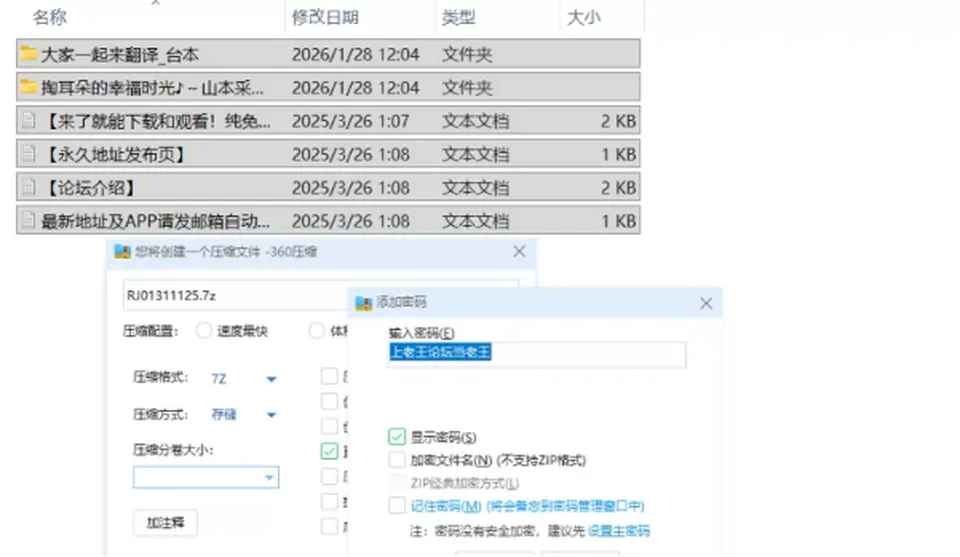The width and height of the screenshot is (960, 557).
Task: Close the 360压缩 create archive dialog
Action: click(x=519, y=252)
